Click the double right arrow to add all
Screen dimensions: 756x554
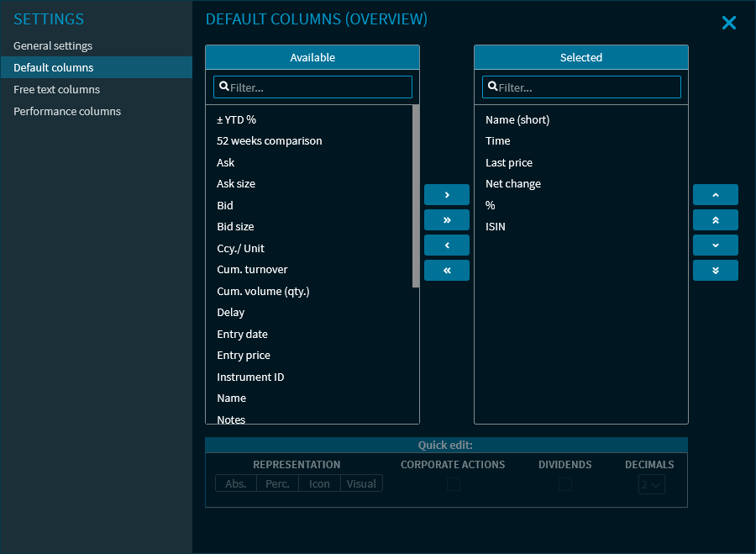coord(446,220)
